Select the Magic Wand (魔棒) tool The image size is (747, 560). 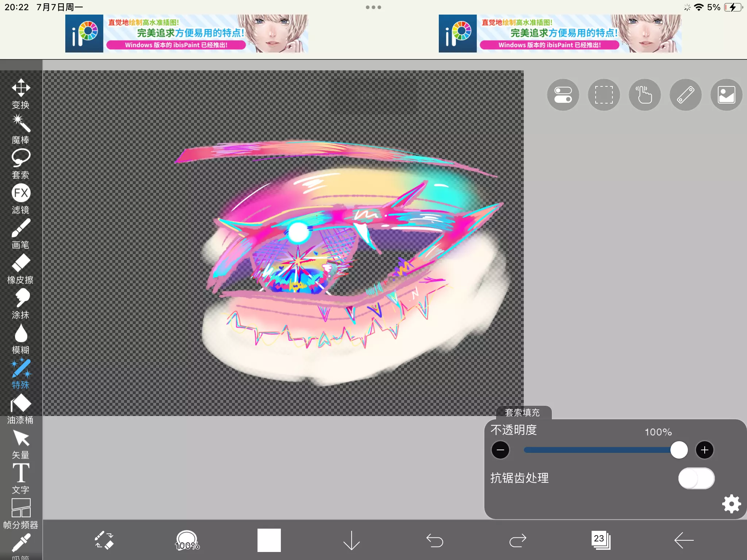[21, 128]
